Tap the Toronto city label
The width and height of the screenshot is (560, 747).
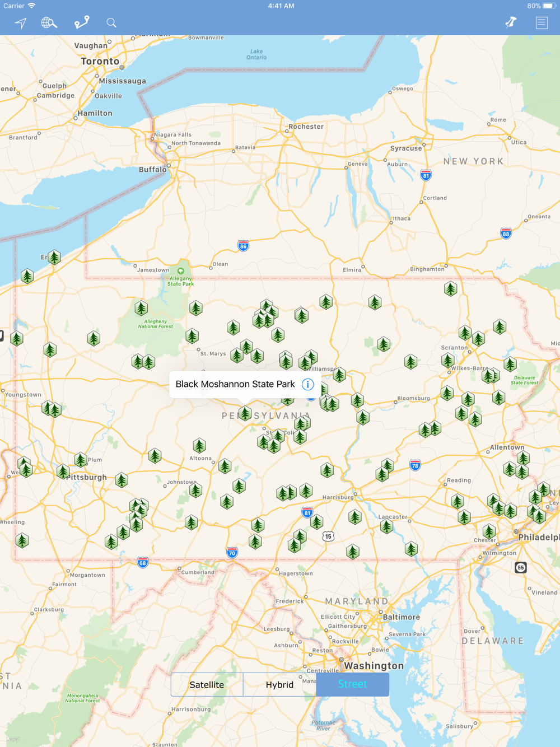(100, 61)
